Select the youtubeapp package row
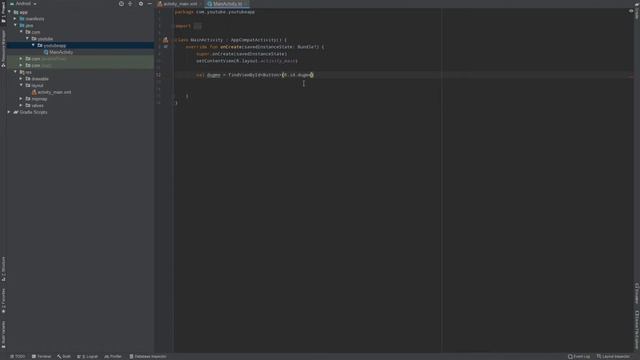The image size is (640, 360). [x=80, y=45]
